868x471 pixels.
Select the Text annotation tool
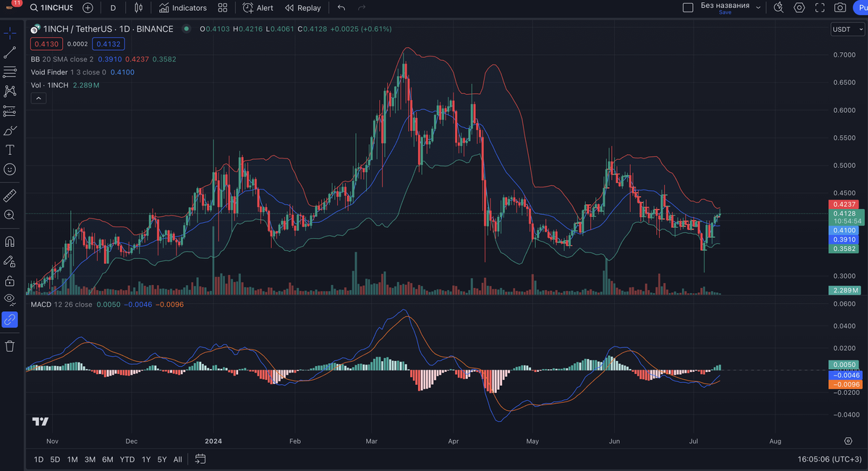click(x=10, y=150)
